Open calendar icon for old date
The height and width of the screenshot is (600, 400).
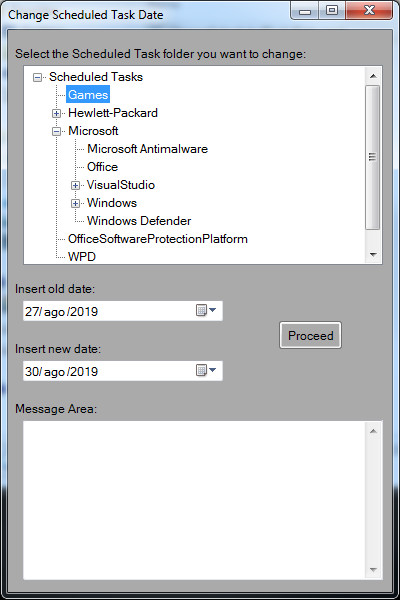pos(206,310)
